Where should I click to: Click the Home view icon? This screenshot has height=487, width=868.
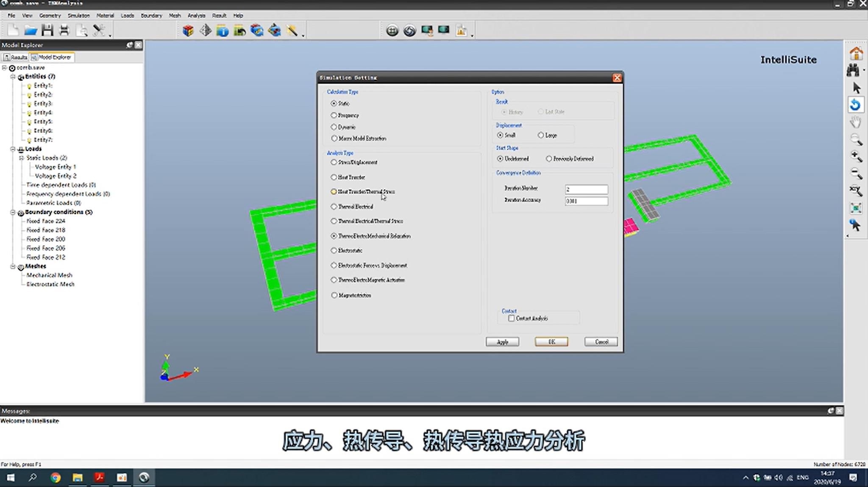click(856, 53)
